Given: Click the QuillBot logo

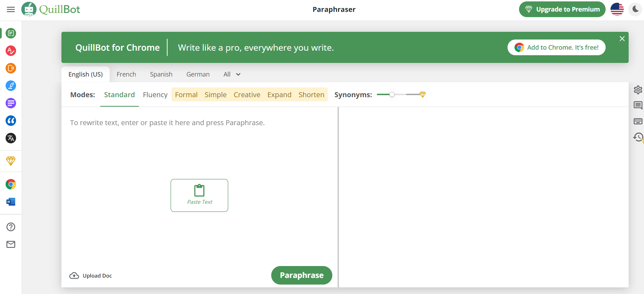Looking at the screenshot, I should click(x=51, y=9).
